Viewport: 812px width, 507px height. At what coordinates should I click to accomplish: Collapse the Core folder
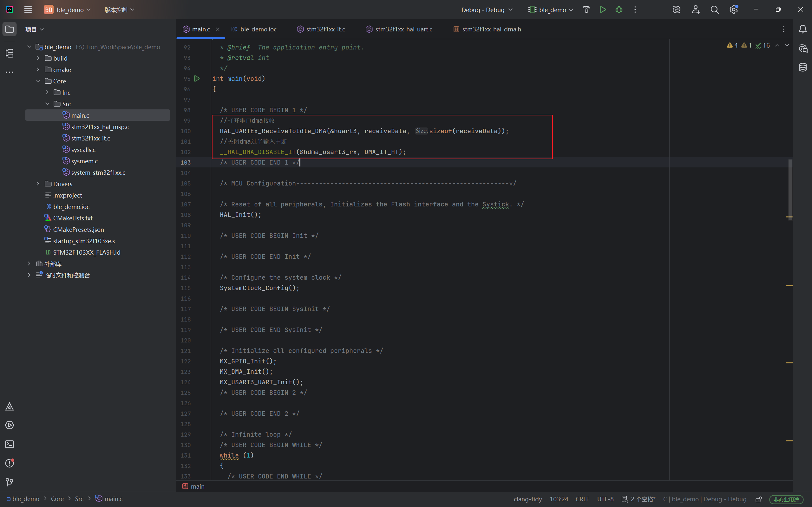(x=38, y=81)
